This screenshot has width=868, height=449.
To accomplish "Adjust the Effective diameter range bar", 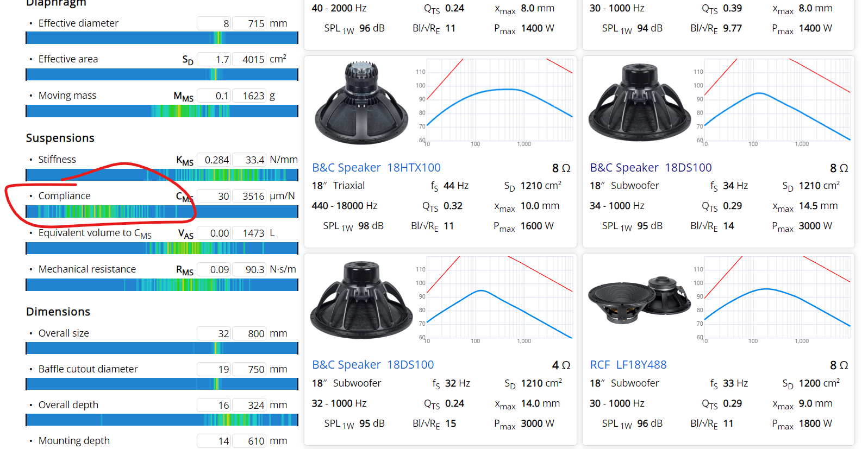I will coord(162,37).
